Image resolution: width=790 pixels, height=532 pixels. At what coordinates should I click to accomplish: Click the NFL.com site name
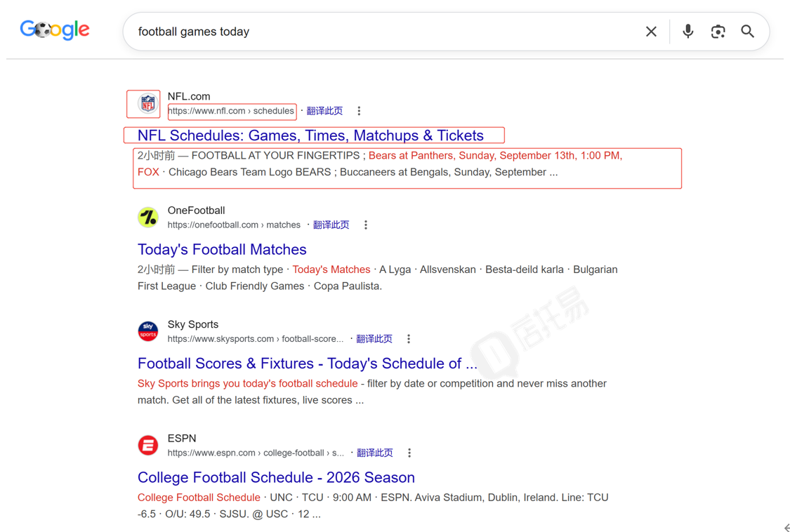click(x=189, y=96)
